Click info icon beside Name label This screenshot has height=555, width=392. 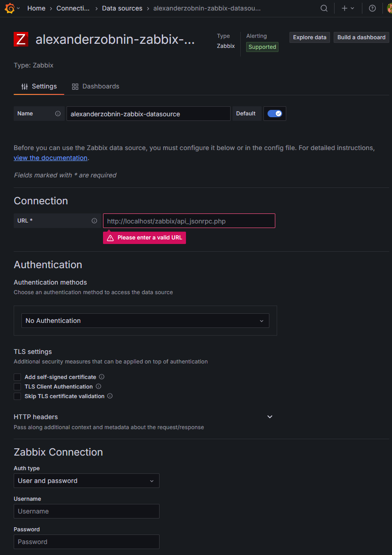point(58,114)
